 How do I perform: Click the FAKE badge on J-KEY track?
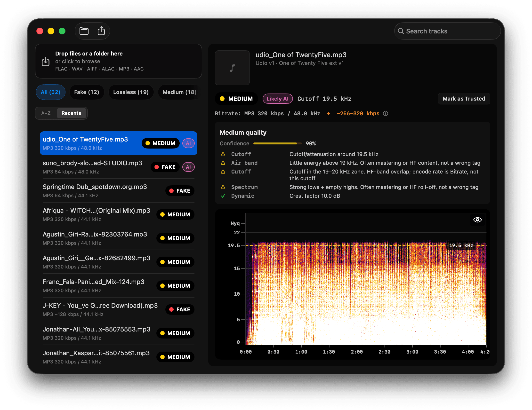(x=180, y=309)
